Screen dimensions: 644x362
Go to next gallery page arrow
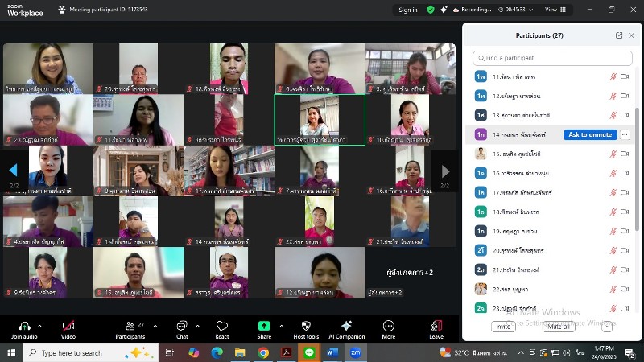point(446,171)
